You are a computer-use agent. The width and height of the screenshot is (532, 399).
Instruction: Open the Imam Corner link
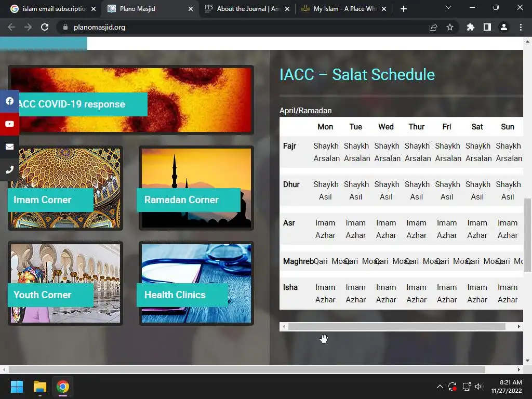[x=50, y=200]
